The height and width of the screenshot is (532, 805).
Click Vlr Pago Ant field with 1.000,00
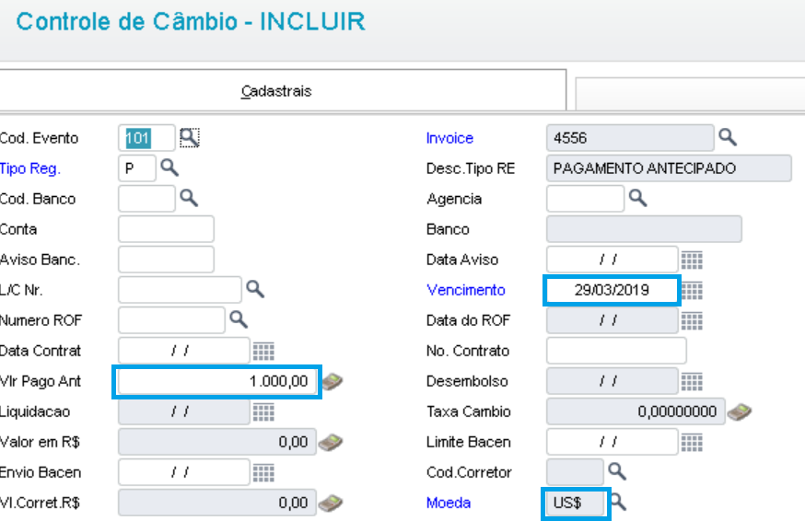[217, 381]
